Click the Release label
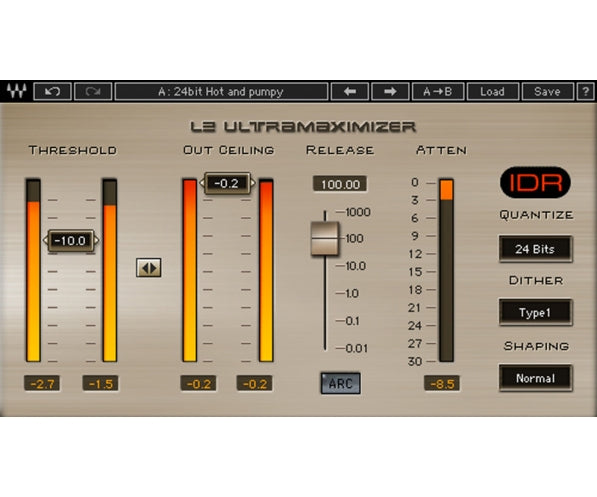This screenshot has height=497, width=597. pos(340,150)
